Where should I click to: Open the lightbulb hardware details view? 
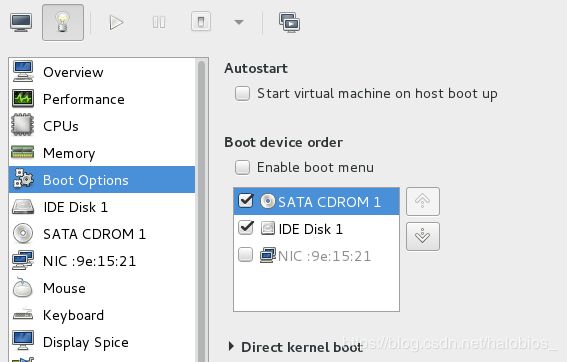pyautogui.click(x=63, y=22)
